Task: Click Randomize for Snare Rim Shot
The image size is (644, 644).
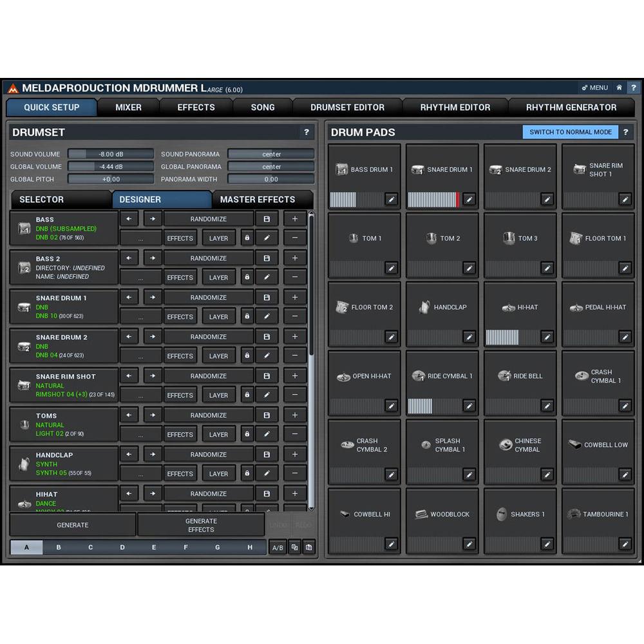Action: (208, 375)
